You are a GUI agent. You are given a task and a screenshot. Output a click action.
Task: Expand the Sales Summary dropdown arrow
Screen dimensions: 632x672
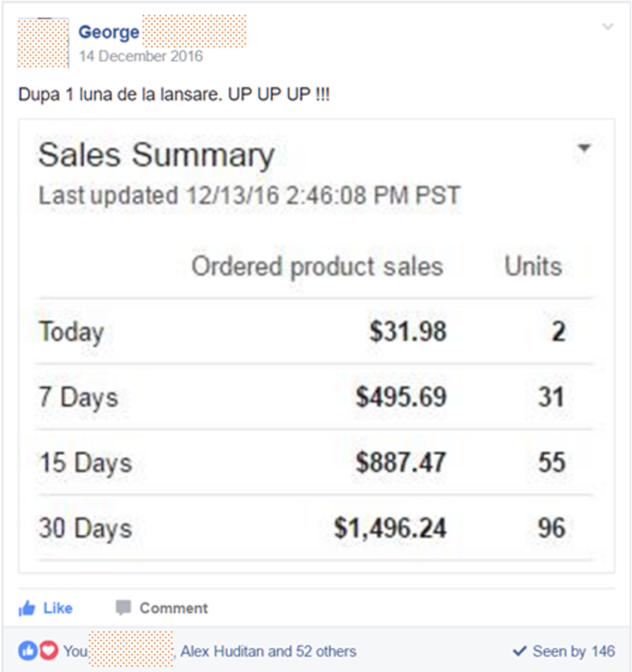pos(584,148)
